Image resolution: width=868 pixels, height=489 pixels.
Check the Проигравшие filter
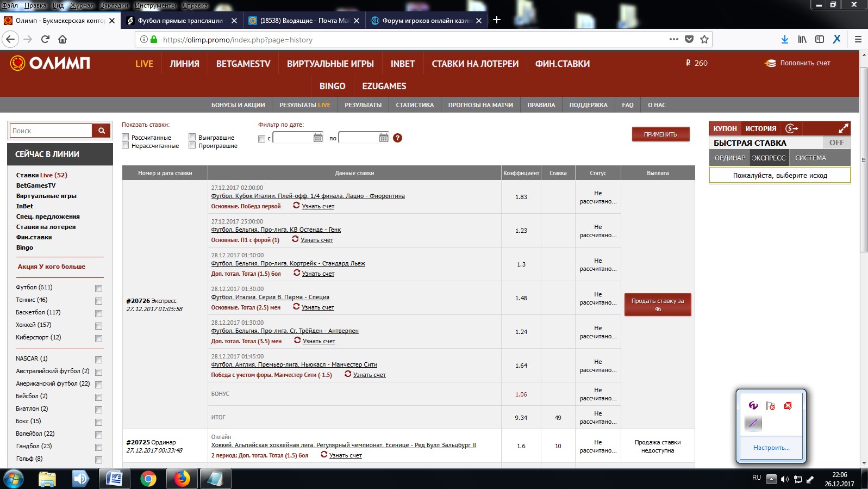[192, 145]
